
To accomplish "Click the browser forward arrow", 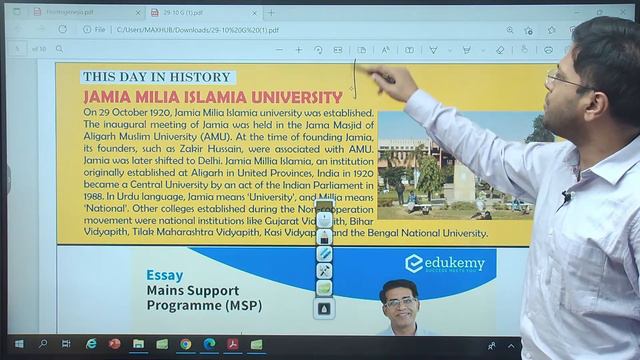I will click(41, 29).
